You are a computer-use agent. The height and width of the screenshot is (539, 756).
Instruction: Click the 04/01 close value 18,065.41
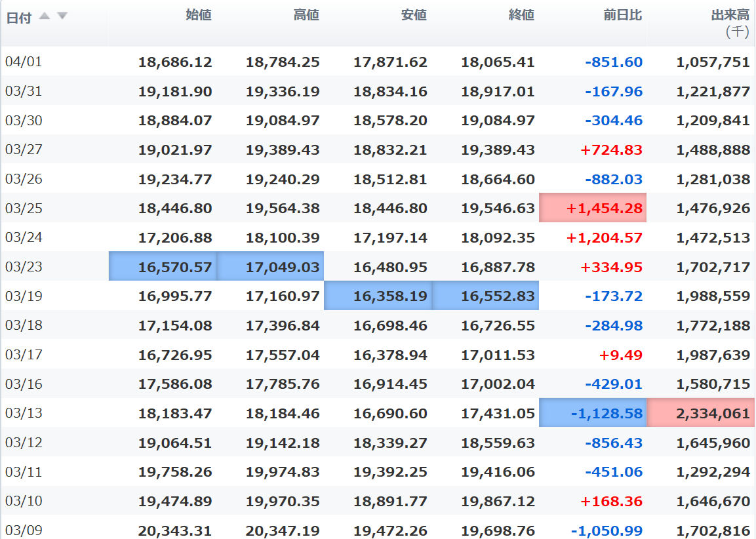[498, 62]
